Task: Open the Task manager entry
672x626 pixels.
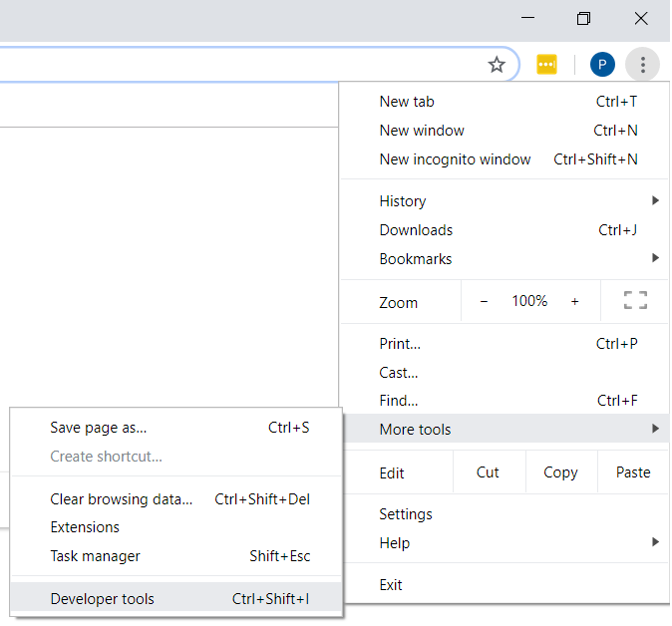Action: [x=96, y=556]
